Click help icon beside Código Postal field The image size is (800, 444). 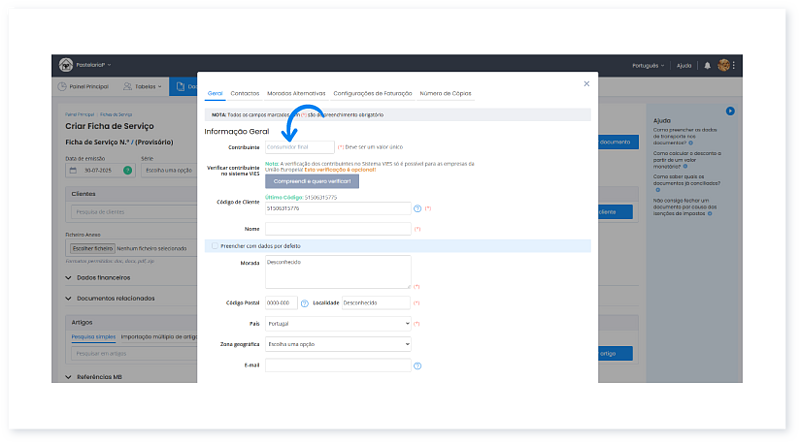305,302
